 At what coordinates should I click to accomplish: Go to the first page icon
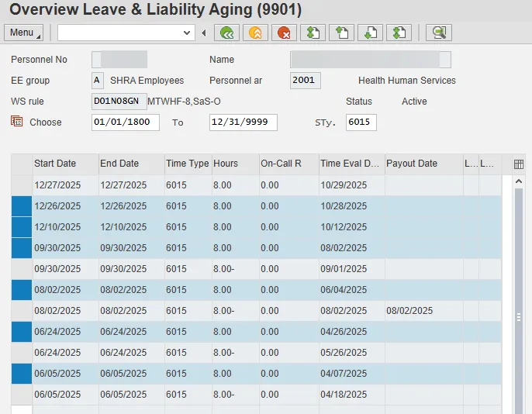tap(313, 33)
